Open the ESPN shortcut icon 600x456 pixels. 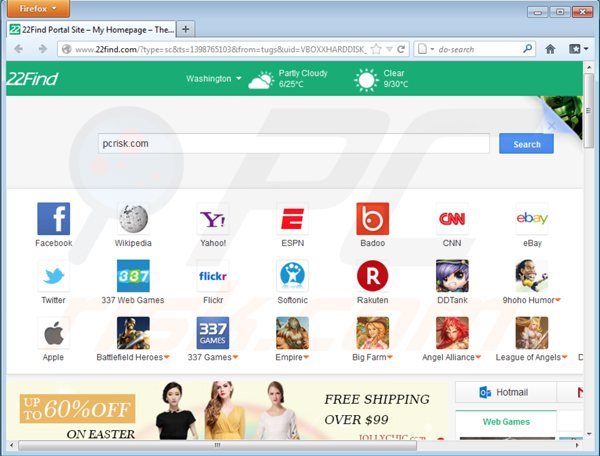(292, 218)
